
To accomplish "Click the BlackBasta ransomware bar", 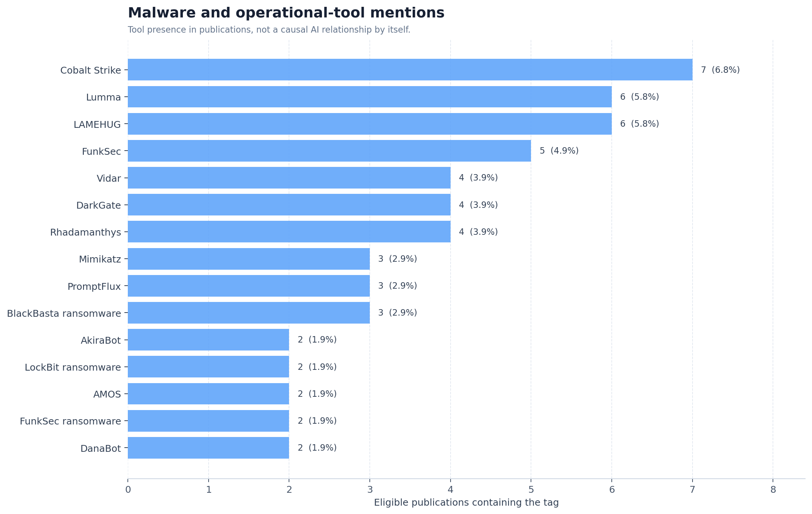I will point(249,313).
